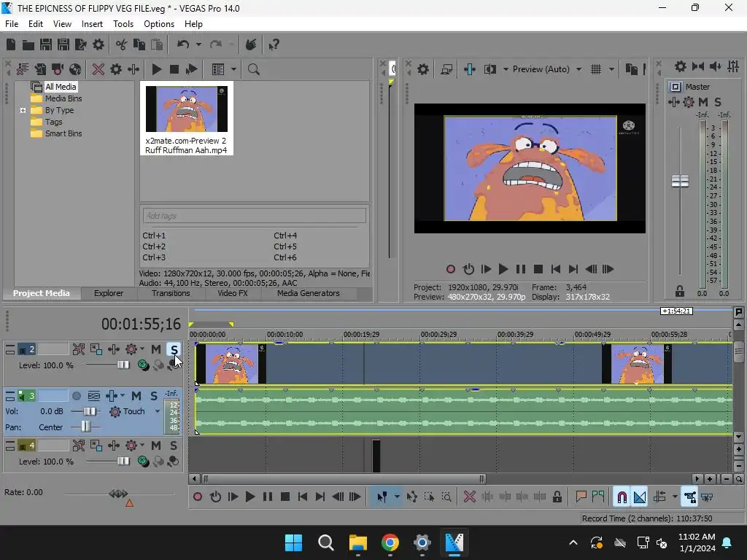Select the Zoom Edit tool in timeline toolbar
747x560 pixels.
click(446, 497)
